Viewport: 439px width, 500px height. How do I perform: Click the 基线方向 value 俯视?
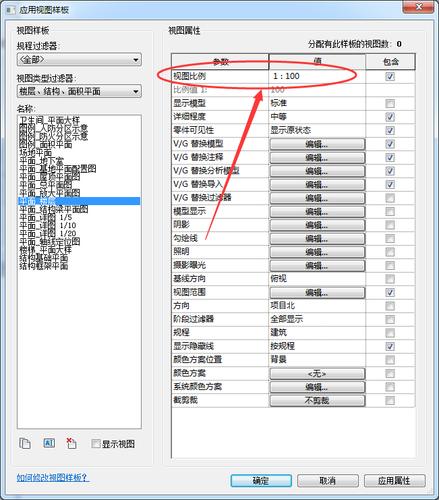coord(279,278)
